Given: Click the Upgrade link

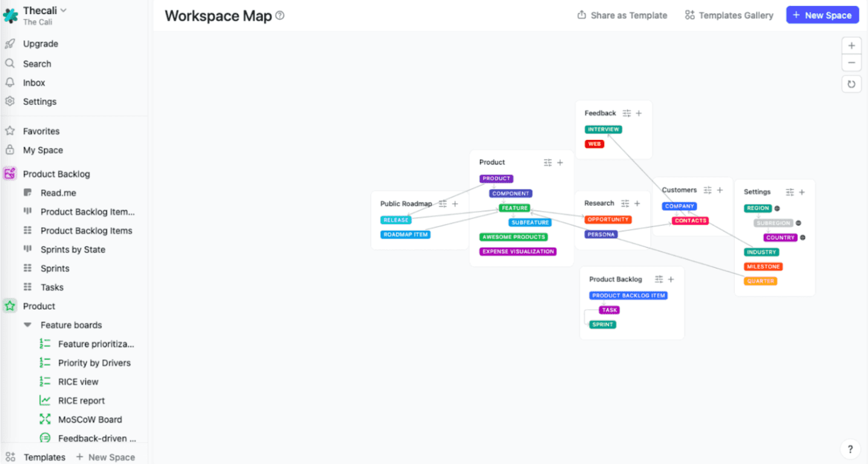Looking at the screenshot, I should [40, 44].
